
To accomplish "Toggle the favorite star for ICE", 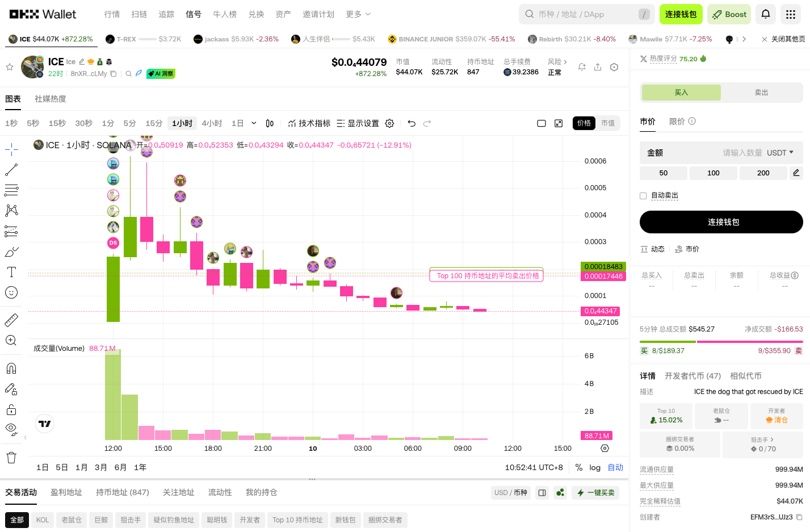I will tap(9, 66).
